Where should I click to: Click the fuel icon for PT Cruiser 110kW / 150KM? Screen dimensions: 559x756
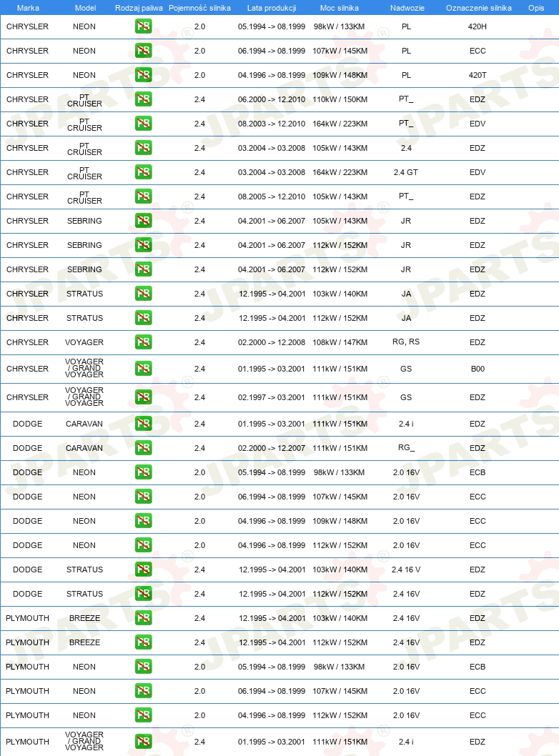click(x=143, y=99)
